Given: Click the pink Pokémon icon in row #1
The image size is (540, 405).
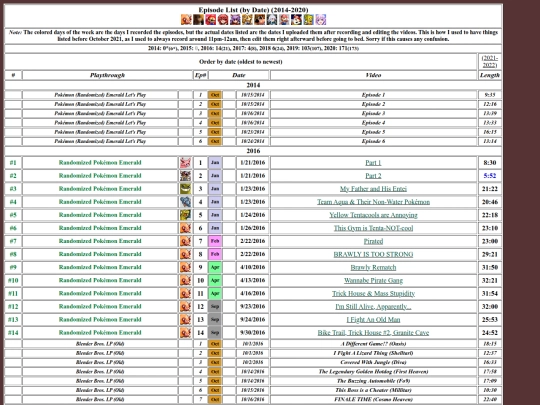Looking at the screenshot, I should 185,163.
